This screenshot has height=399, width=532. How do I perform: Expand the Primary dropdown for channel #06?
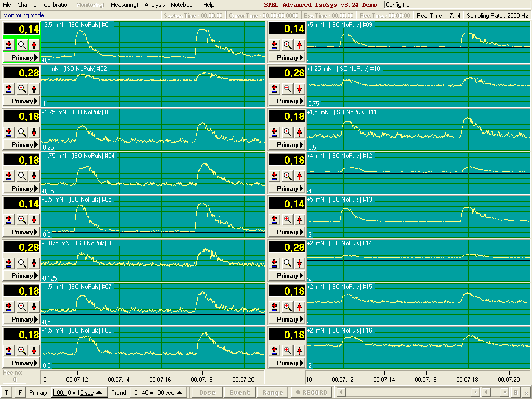tap(22, 276)
